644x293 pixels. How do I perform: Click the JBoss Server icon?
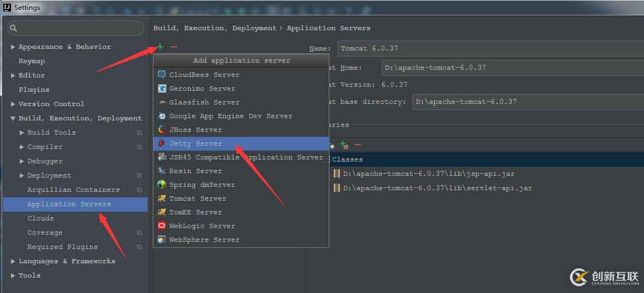(x=162, y=130)
